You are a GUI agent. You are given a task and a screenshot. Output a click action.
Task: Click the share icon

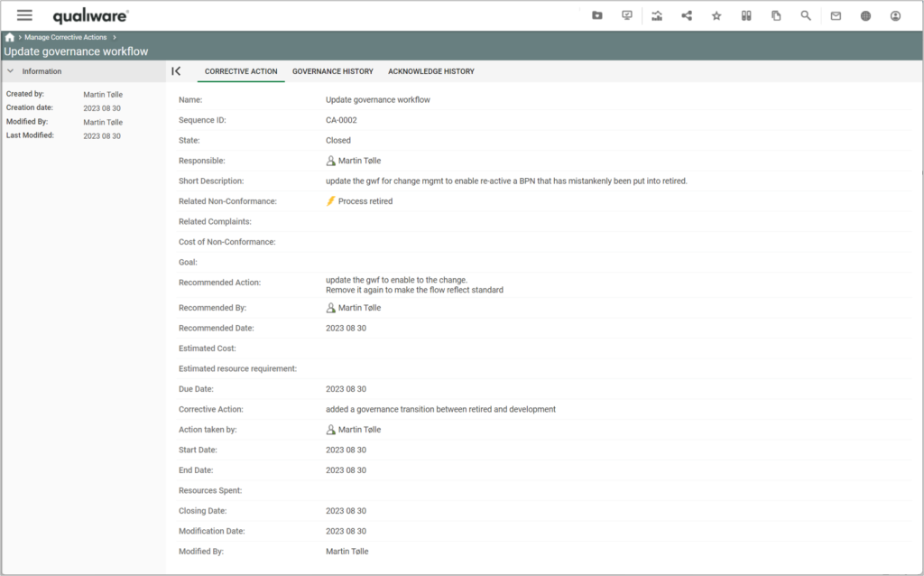[x=687, y=15]
